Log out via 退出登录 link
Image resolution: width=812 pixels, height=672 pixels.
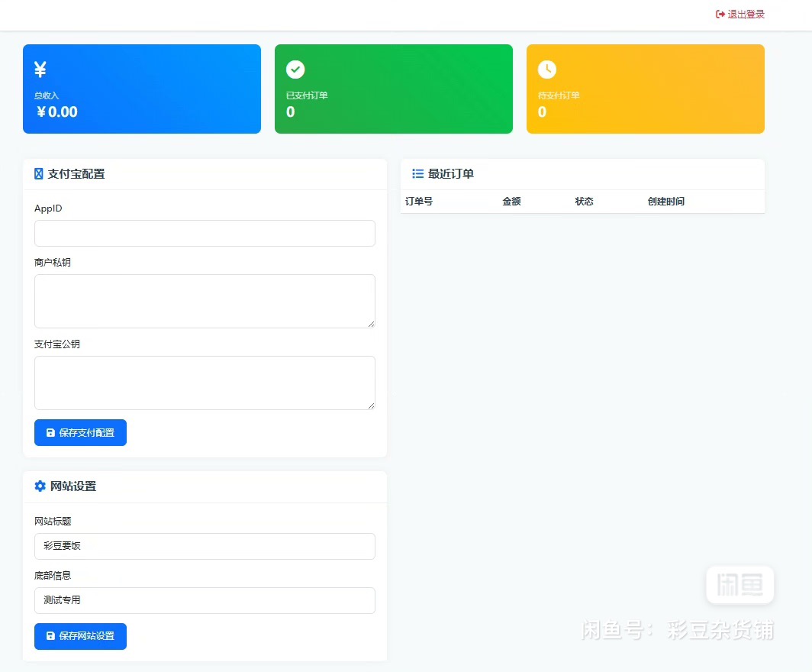pos(746,15)
